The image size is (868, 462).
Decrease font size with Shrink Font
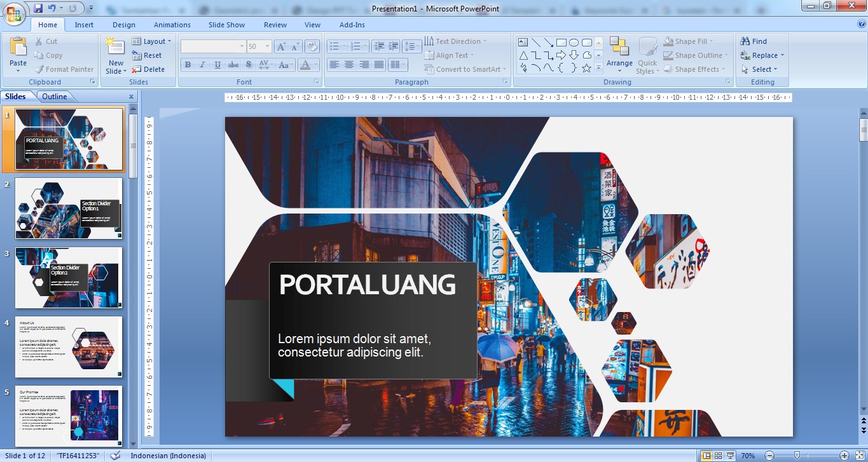[x=295, y=46]
